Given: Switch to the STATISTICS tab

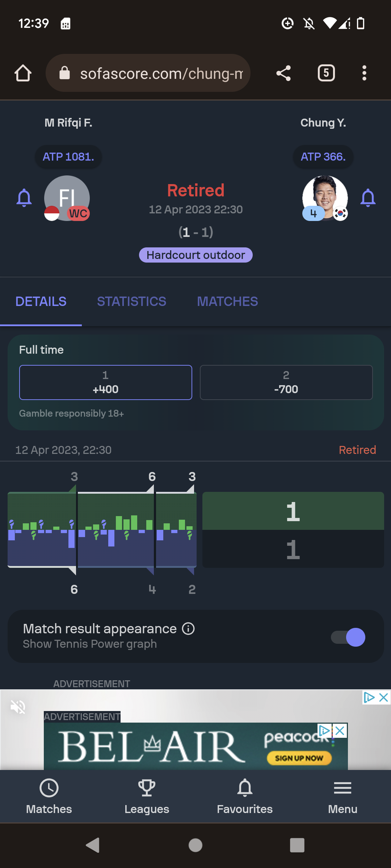Looking at the screenshot, I should pos(131,301).
